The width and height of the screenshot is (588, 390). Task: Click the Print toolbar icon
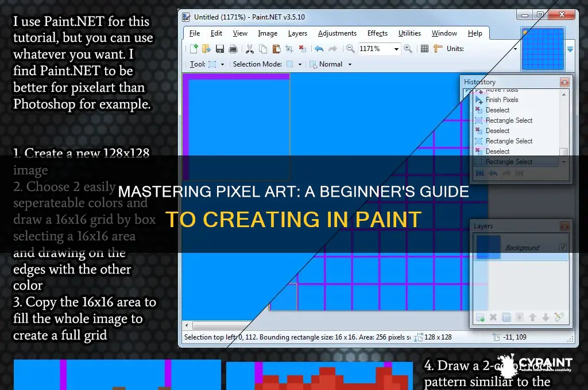coord(233,49)
